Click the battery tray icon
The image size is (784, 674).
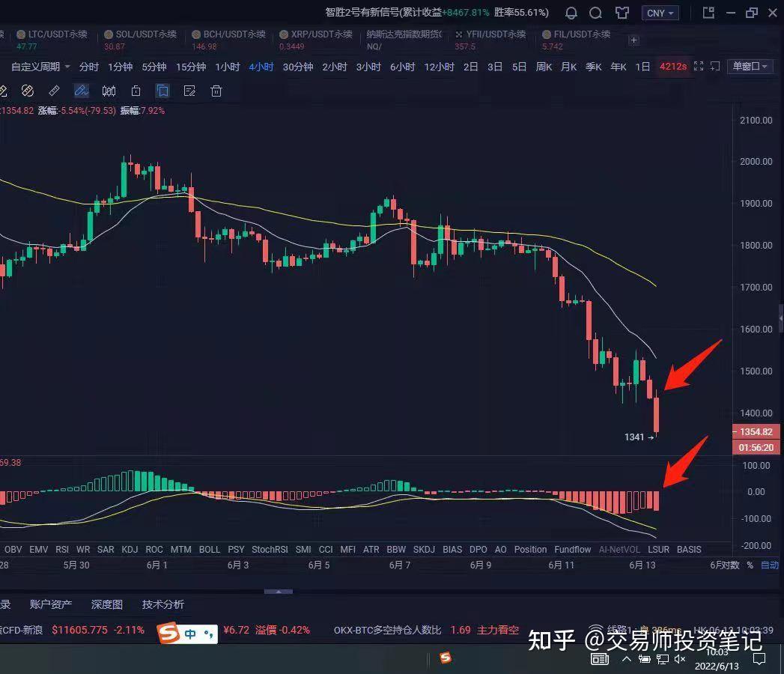(645, 659)
